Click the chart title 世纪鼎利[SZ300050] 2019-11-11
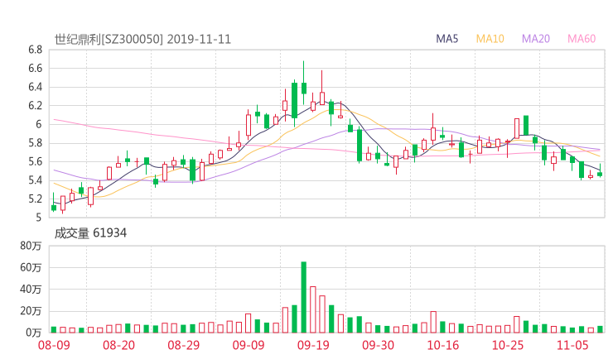 coord(142,40)
